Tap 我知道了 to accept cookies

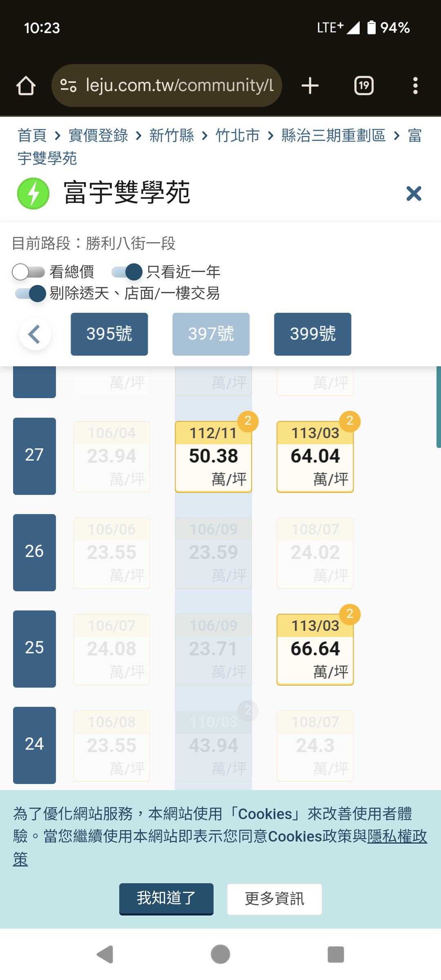[166, 898]
